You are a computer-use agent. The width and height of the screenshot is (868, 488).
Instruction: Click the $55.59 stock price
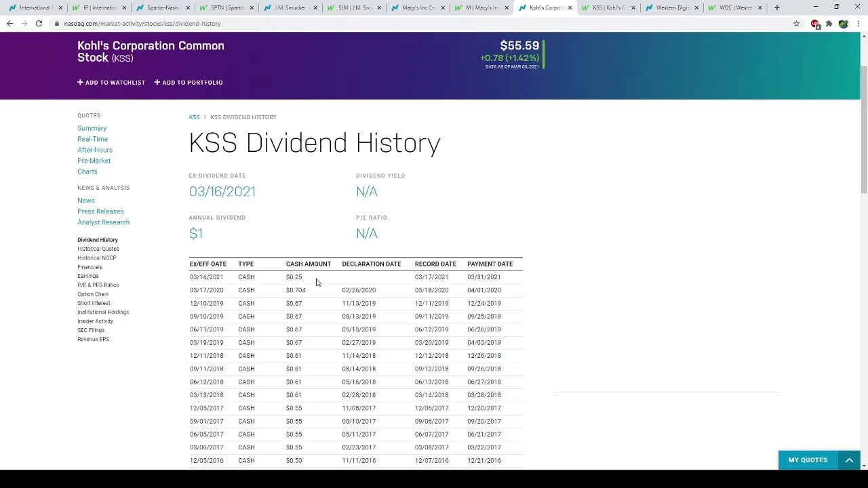(x=519, y=46)
